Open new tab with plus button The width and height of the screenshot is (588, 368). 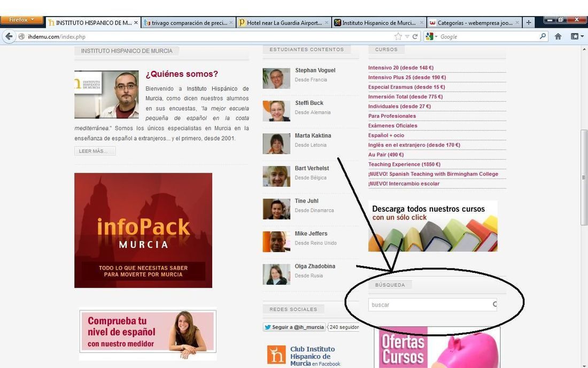click(528, 23)
